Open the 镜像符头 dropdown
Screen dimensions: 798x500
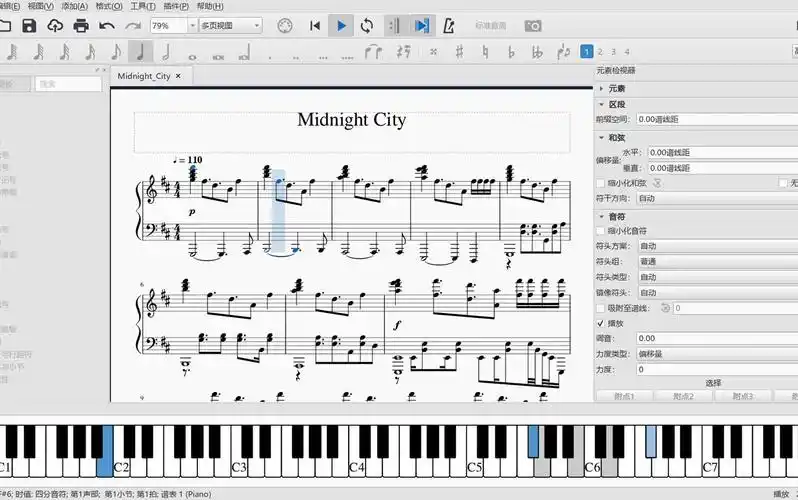718,293
